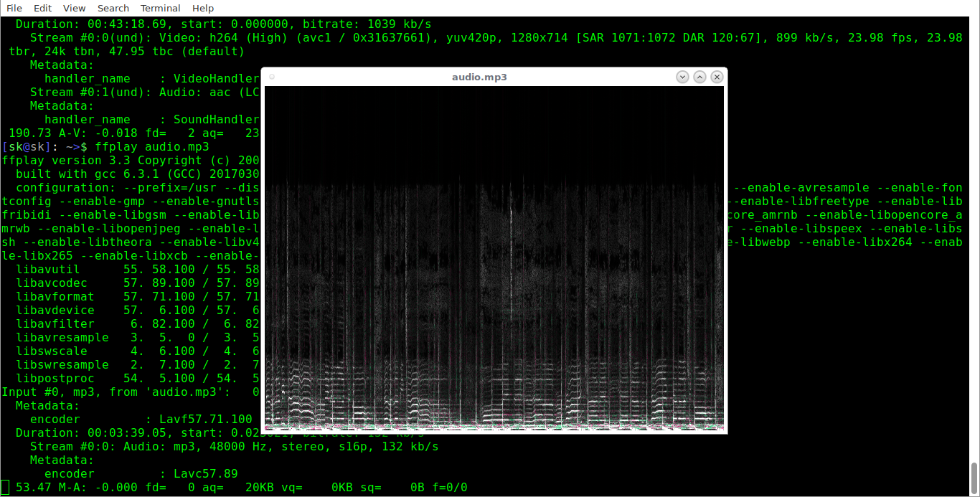Click the 'libavformat' version line

tap(138, 296)
